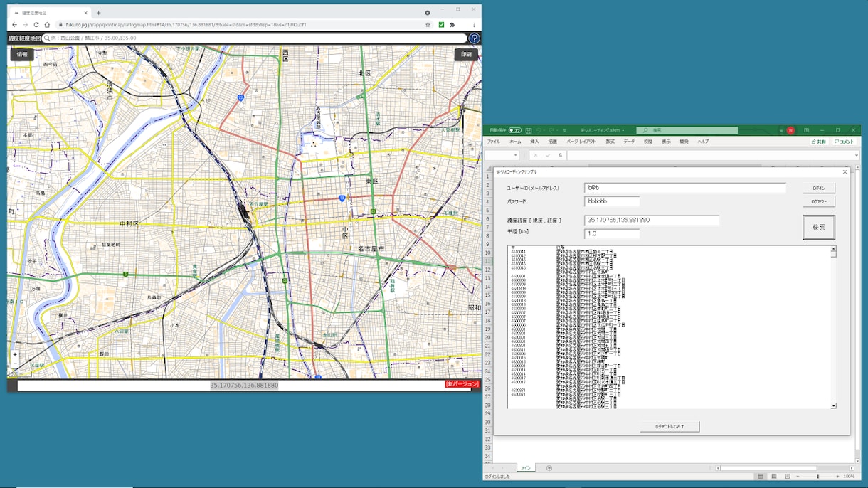
Task: Select normal view in Excel status bar
Action: pos(761,477)
